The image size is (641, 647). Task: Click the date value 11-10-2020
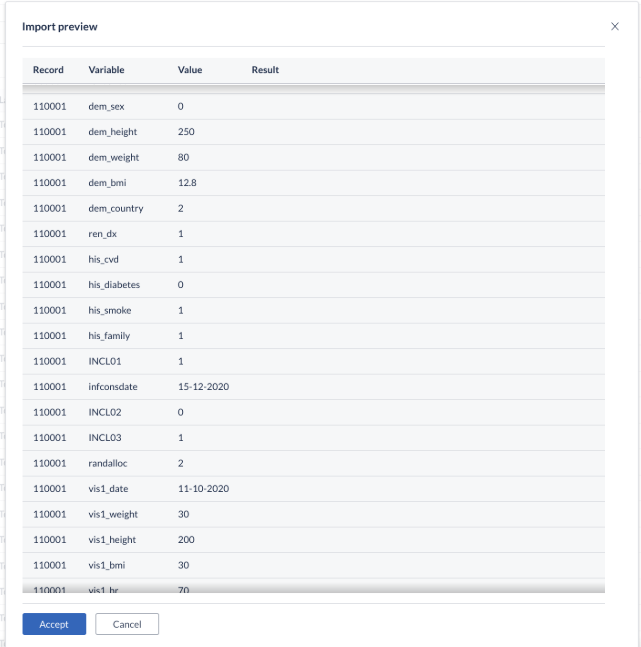[x=203, y=489]
